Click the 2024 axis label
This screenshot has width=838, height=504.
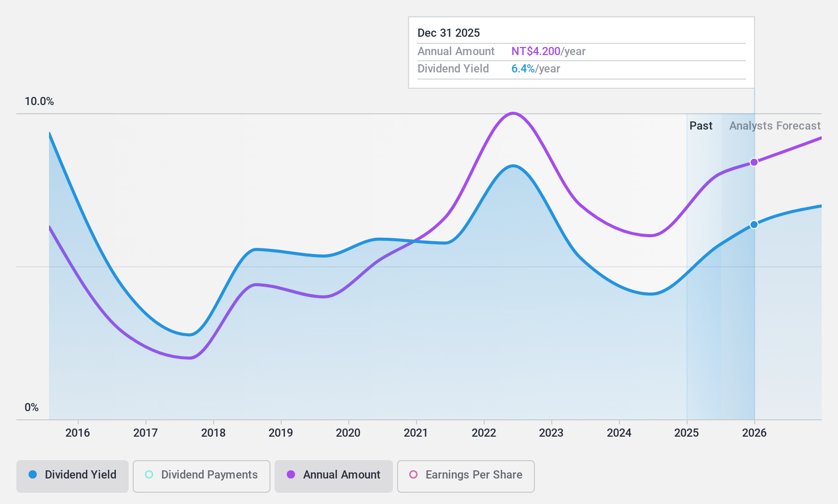coord(619,433)
